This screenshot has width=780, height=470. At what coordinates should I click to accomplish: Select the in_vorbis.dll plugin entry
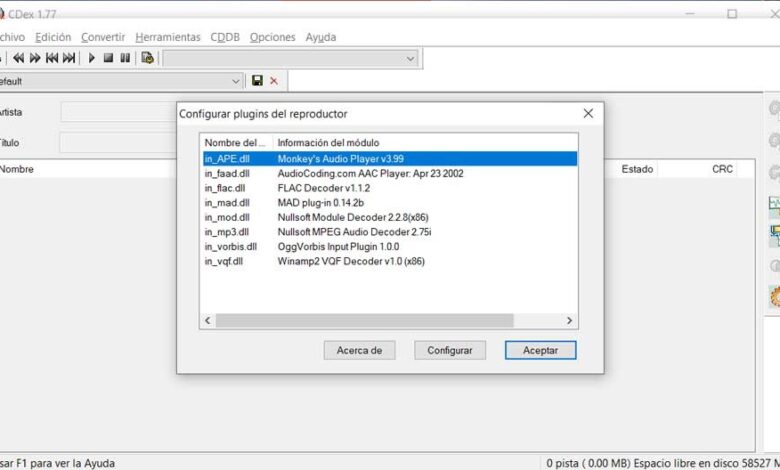(231, 247)
